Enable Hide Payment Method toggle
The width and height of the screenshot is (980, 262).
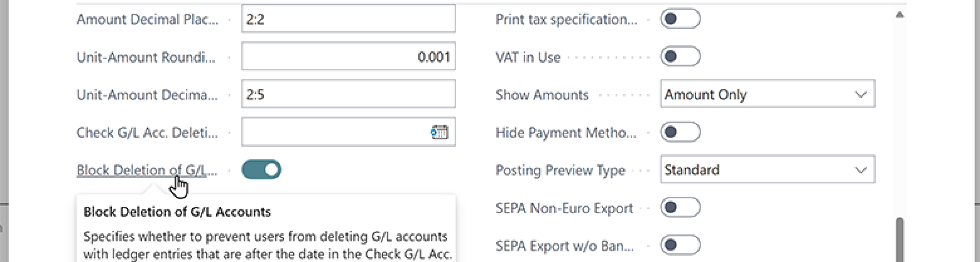[680, 132]
